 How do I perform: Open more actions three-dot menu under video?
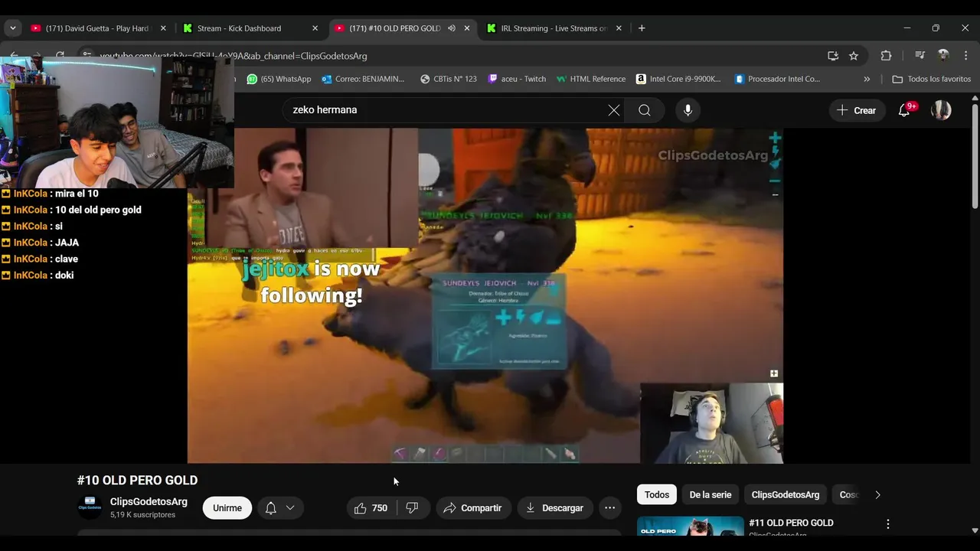[609, 508]
